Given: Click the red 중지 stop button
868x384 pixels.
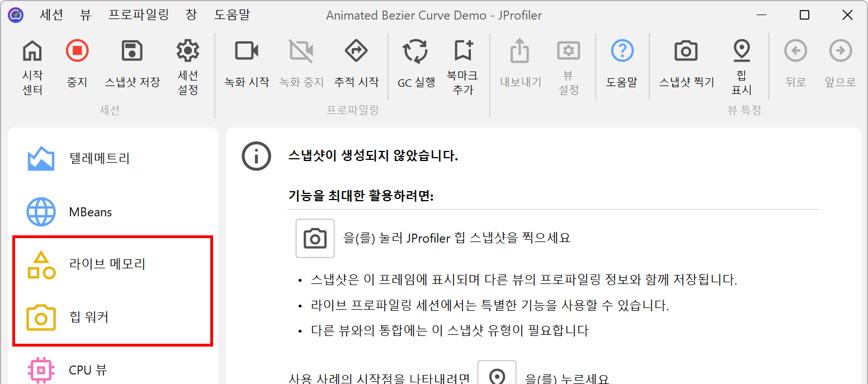Looking at the screenshot, I should [77, 51].
